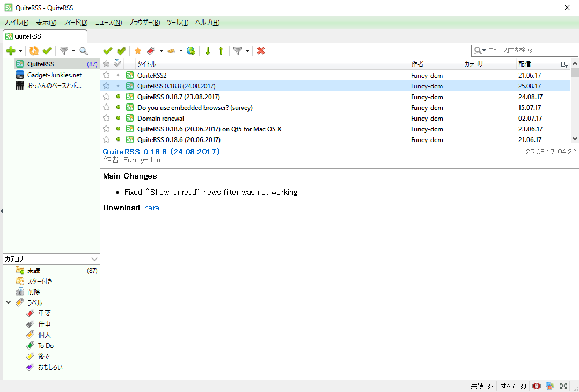Click the news list scrollbar down arrow
This screenshot has height=392, width=579.
click(x=575, y=139)
